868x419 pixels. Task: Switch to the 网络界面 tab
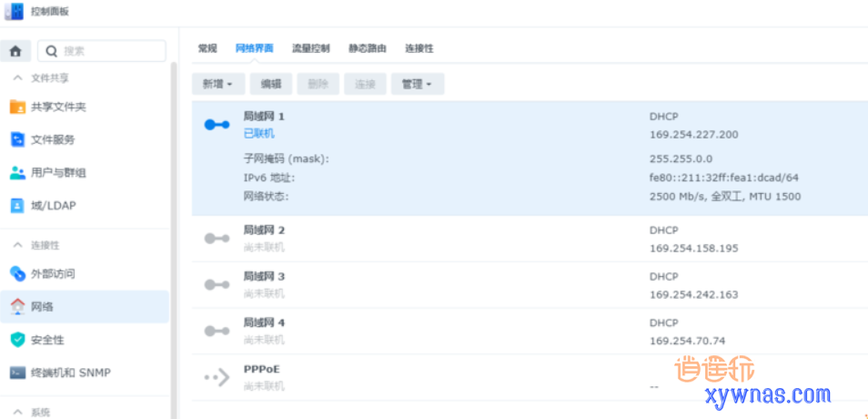[254, 49]
